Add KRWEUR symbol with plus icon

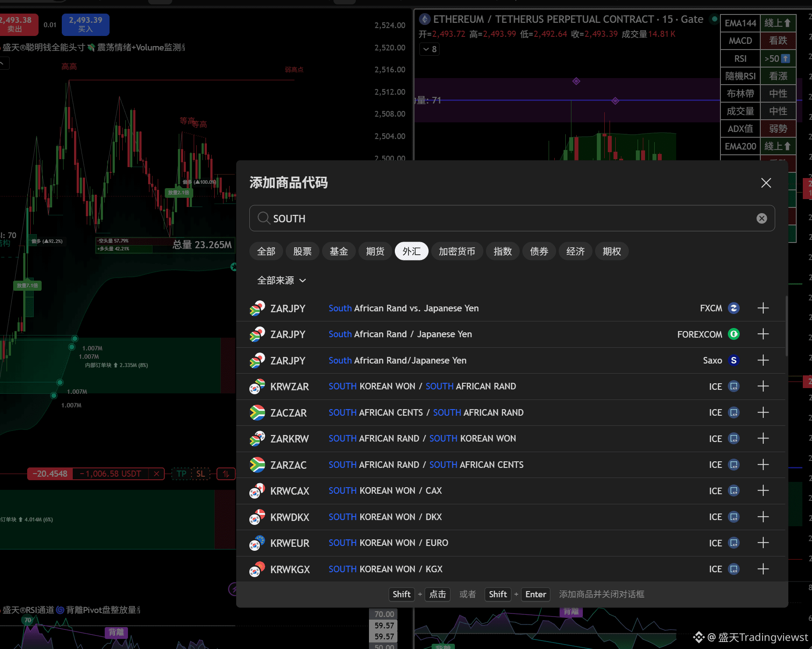763,543
